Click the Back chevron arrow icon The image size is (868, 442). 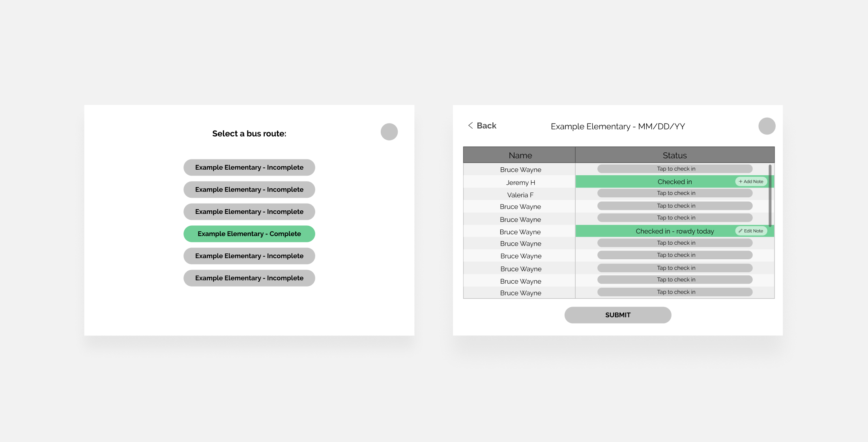click(470, 125)
